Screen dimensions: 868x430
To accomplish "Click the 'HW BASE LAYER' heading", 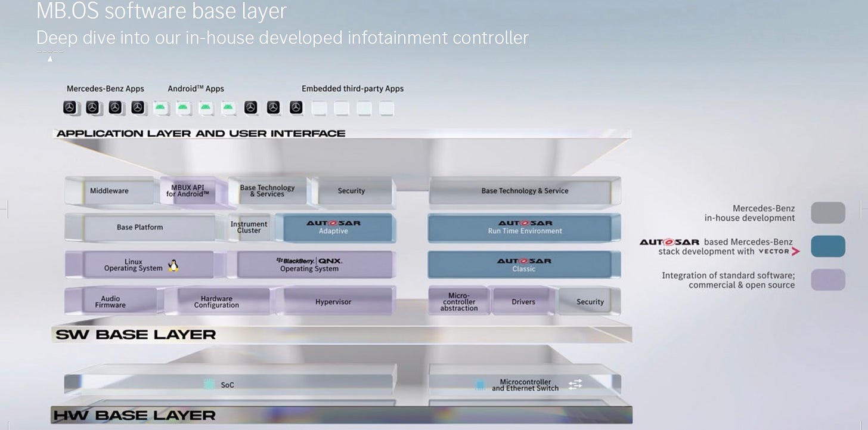I will tap(134, 415).
